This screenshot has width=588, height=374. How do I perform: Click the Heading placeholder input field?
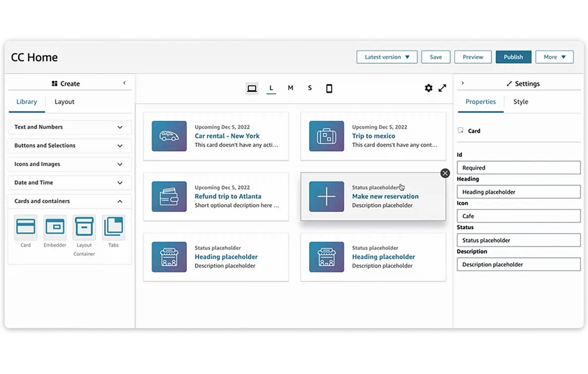[518, 192]
